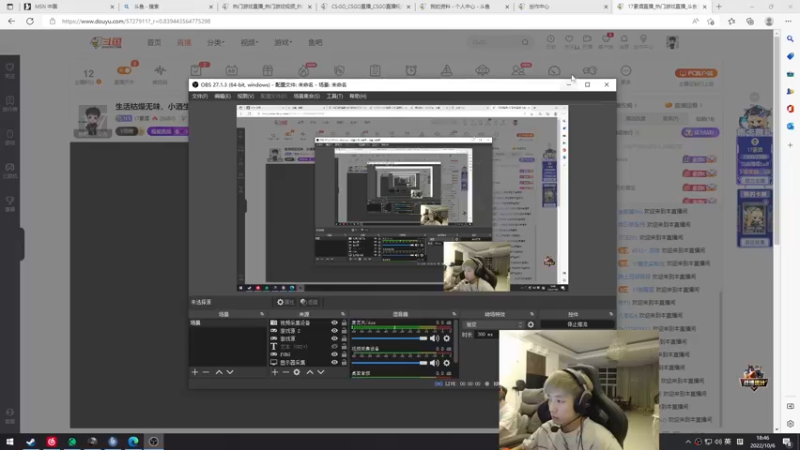Open the 渐变 transition type dropdown

(x=493, y=324)
